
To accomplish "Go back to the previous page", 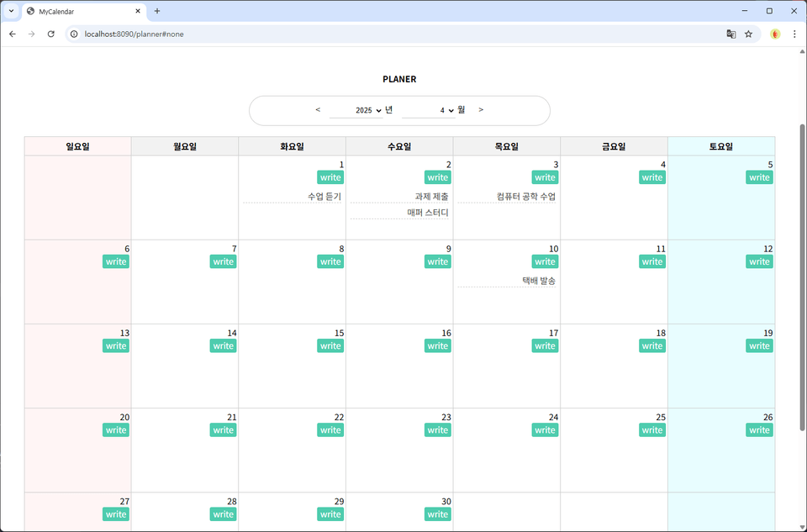I will coord(13,34).
